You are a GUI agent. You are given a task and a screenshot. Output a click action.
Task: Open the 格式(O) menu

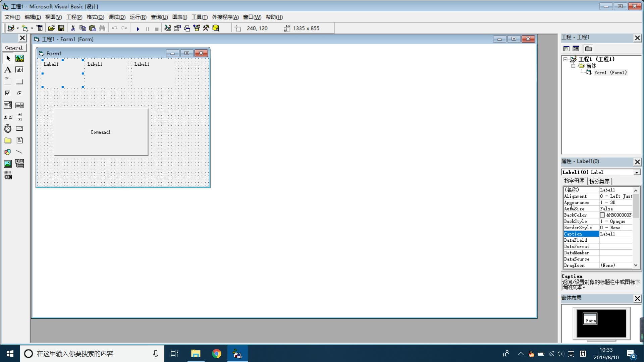[95, 17]
